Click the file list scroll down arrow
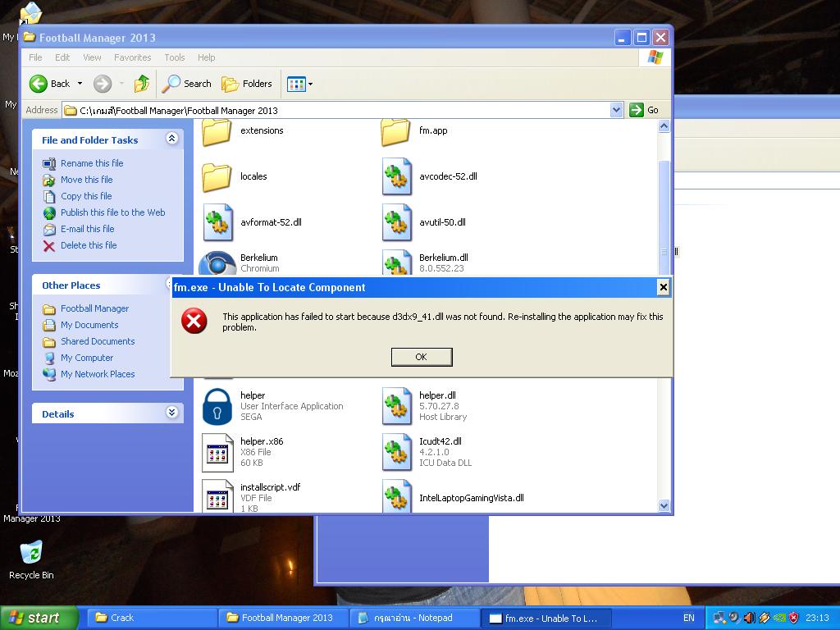Image resolution: width=840 pixels, height=630 pixels. click(664, 506)
